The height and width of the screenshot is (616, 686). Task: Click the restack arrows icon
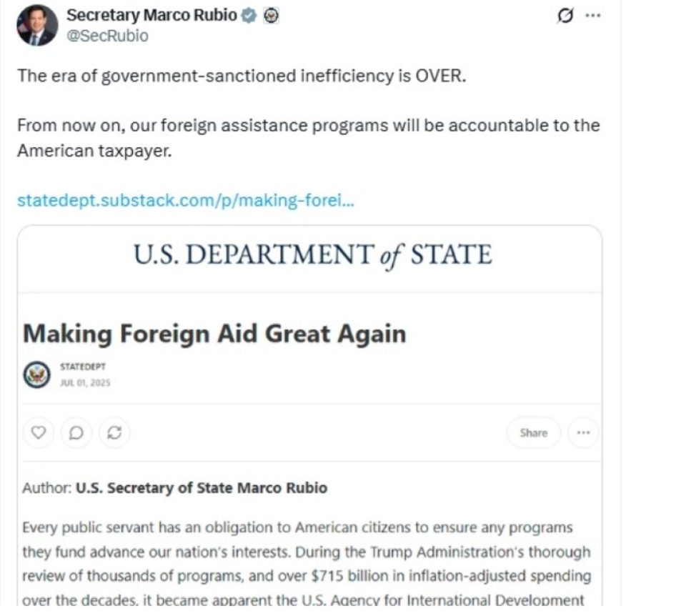[114, 432]
